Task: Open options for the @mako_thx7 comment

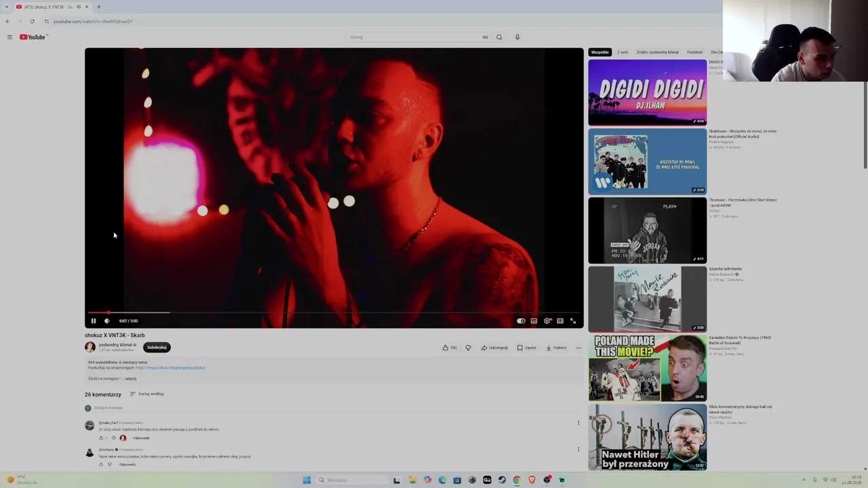Action: (x=578, y=423)
